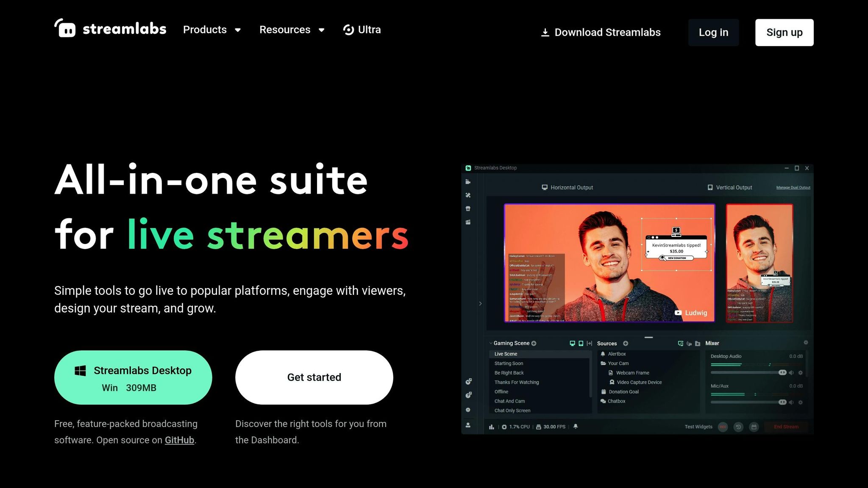The image size is (868, 488).
Task: Add a new scene next to Gaming Scene
Action: point(534,344)
